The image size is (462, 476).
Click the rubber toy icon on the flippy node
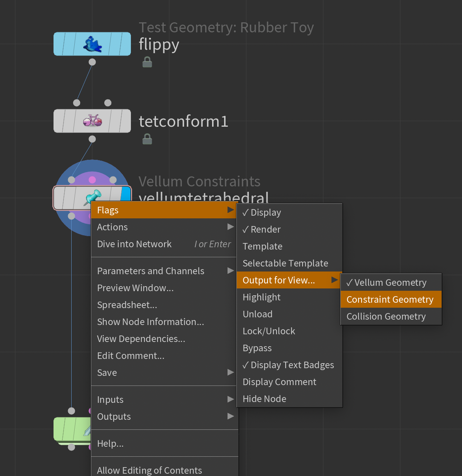pyautogui.click(x=92, y=44)
